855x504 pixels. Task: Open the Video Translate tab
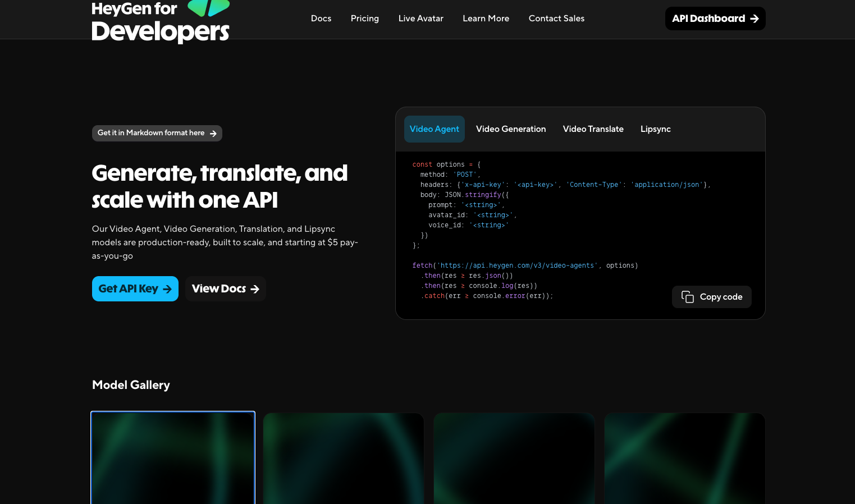coord(593,129)
